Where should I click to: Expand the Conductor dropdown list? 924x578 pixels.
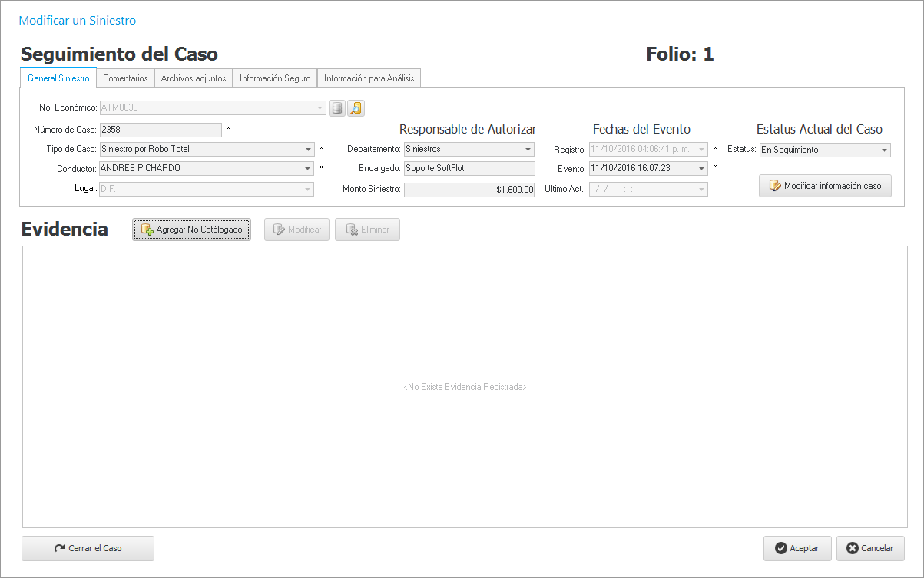(x=308, y=169)
